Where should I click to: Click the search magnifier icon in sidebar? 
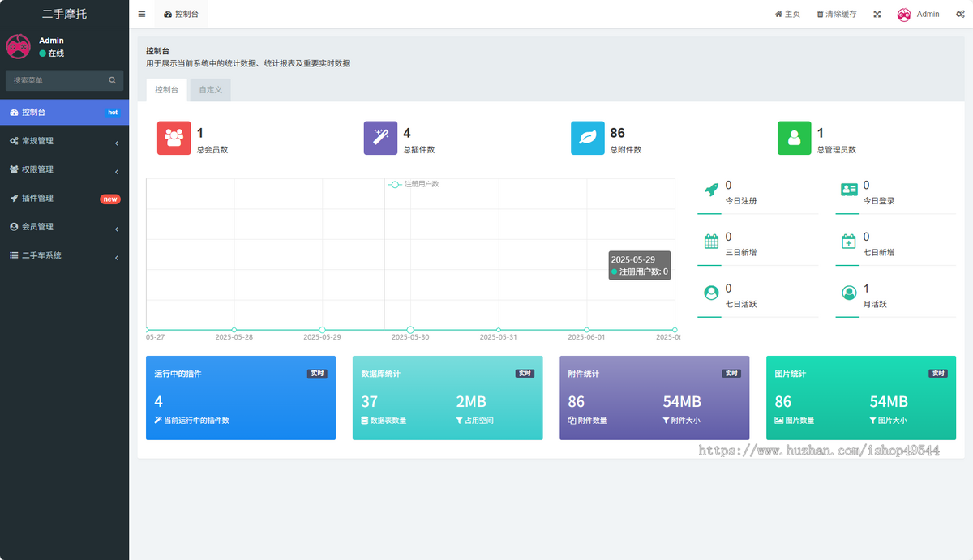pyautogui.click(x=113, y=80)
